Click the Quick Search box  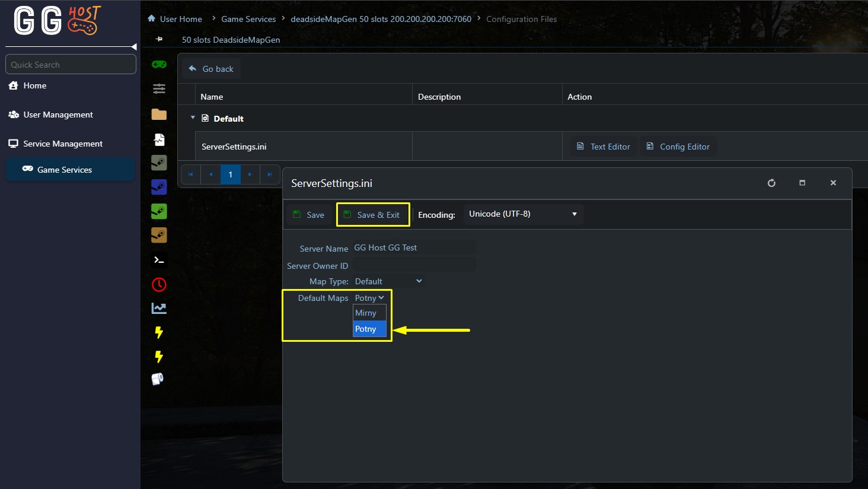point(71,65)
